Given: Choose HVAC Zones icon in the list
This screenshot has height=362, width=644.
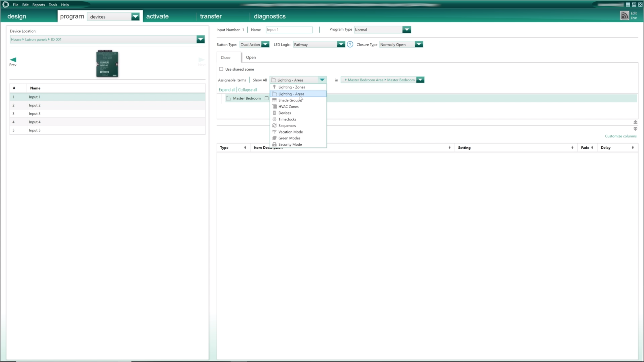Looking at the screenshot, I should [274, 107].
